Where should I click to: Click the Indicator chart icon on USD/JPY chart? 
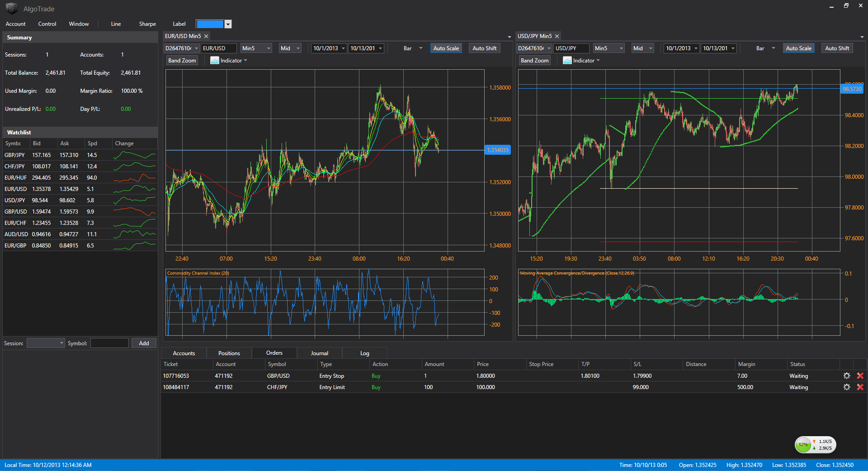tap(567, 61)
